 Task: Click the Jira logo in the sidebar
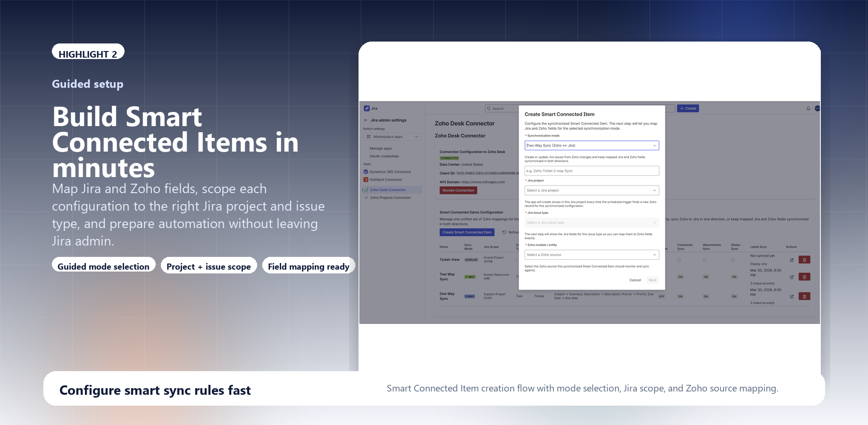pos(367,108)
